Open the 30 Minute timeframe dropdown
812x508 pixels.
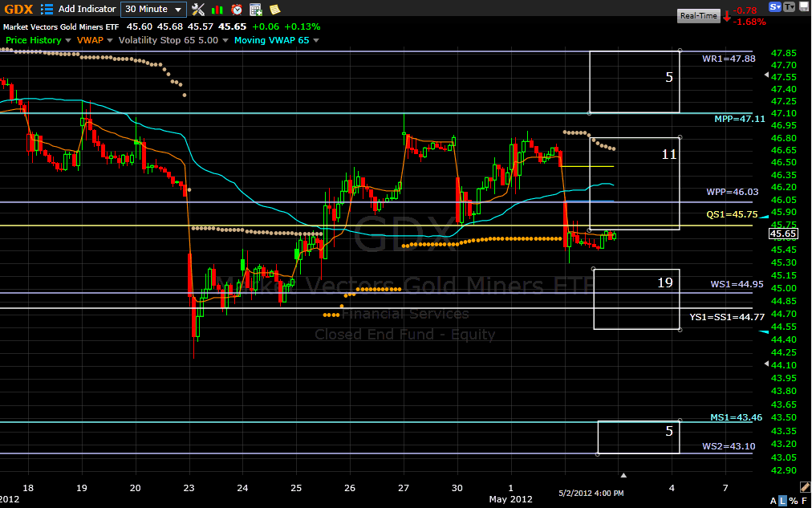(x=153, y=9)
